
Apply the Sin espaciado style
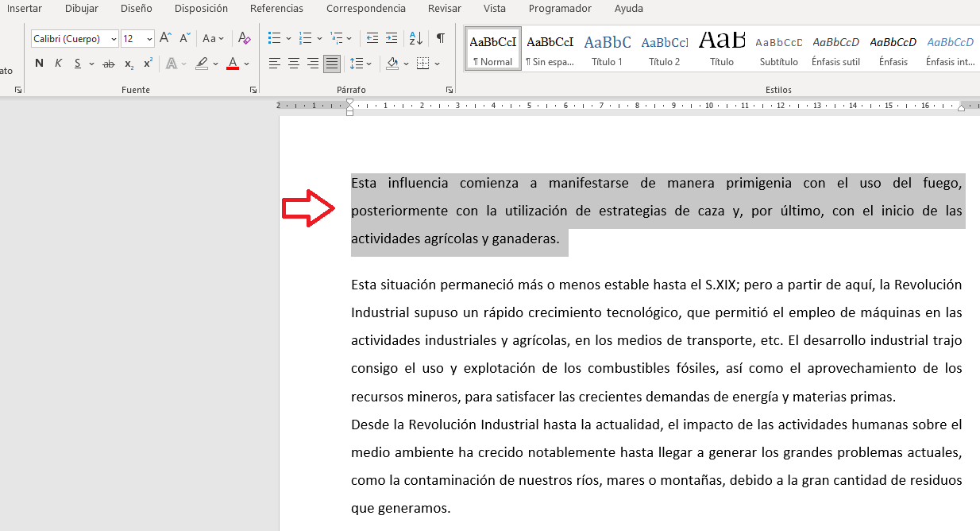[550, 49]
